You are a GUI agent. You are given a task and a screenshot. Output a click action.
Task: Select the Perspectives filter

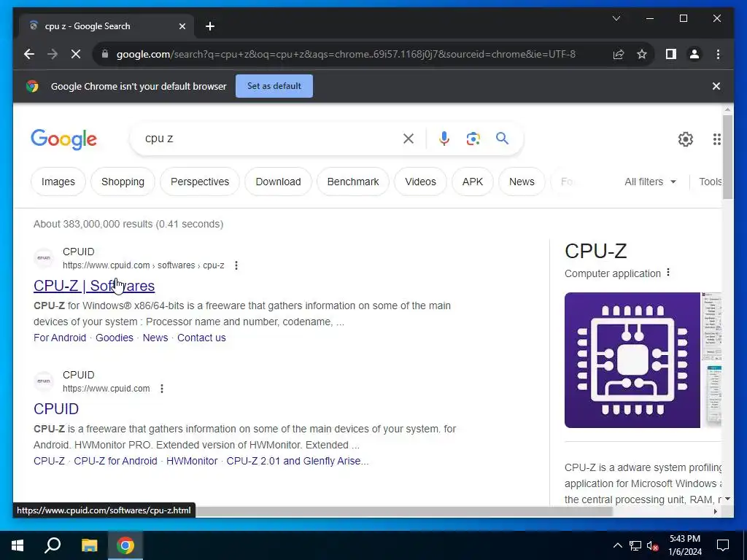point(200,182)
